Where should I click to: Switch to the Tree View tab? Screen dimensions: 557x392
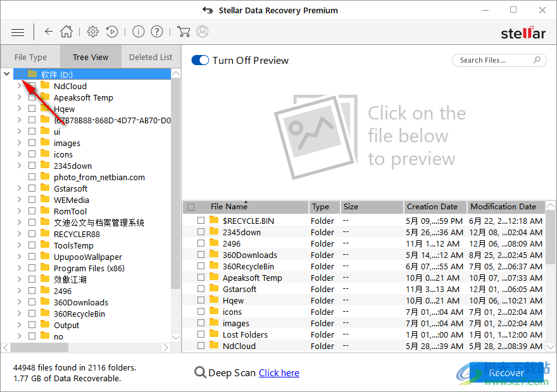tap(91, 57)
